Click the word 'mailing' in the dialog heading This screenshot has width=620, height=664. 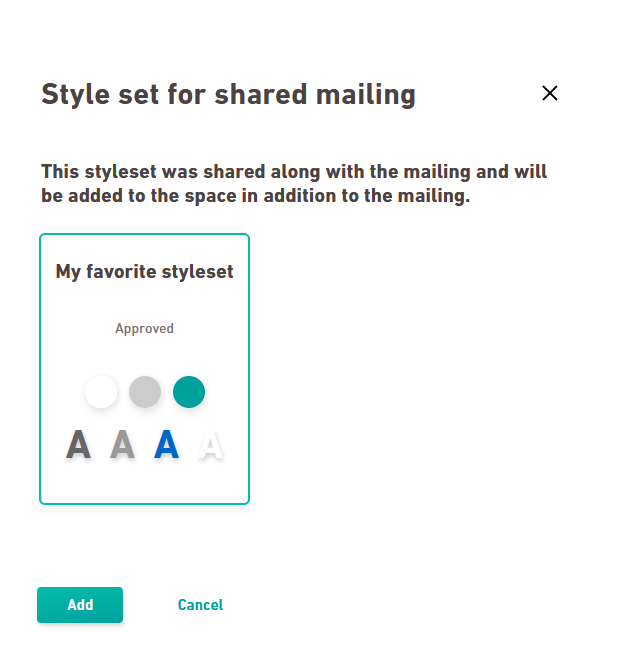pos(366,95)
